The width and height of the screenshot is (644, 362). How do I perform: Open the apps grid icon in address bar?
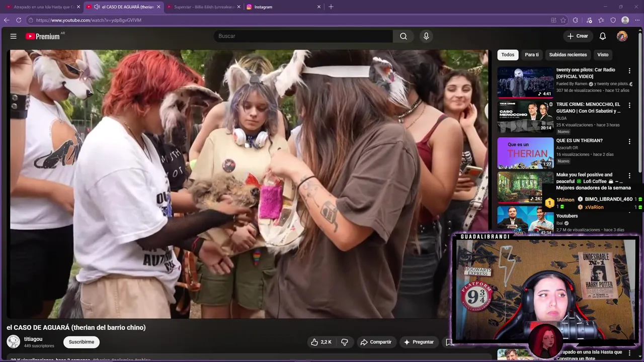[553, 20]
